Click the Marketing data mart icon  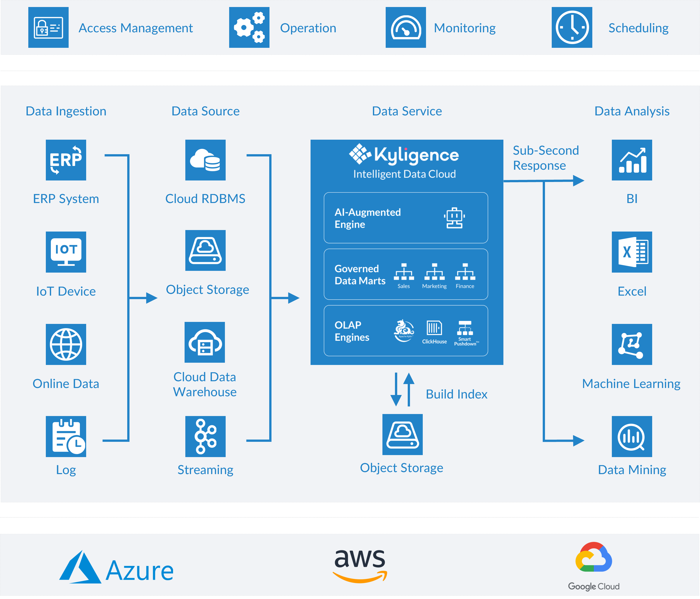[435, 272]
